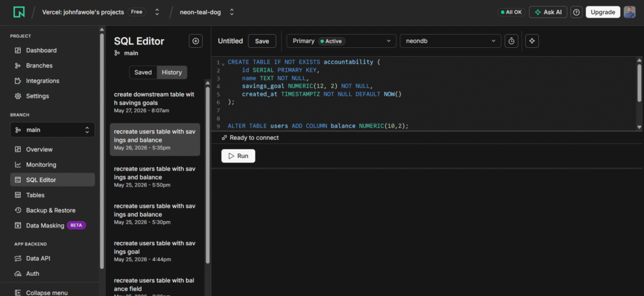This screenshot has height=296, width=644.
Task: Fold the CREATE TABLE code block
Action: pos(223,64)
